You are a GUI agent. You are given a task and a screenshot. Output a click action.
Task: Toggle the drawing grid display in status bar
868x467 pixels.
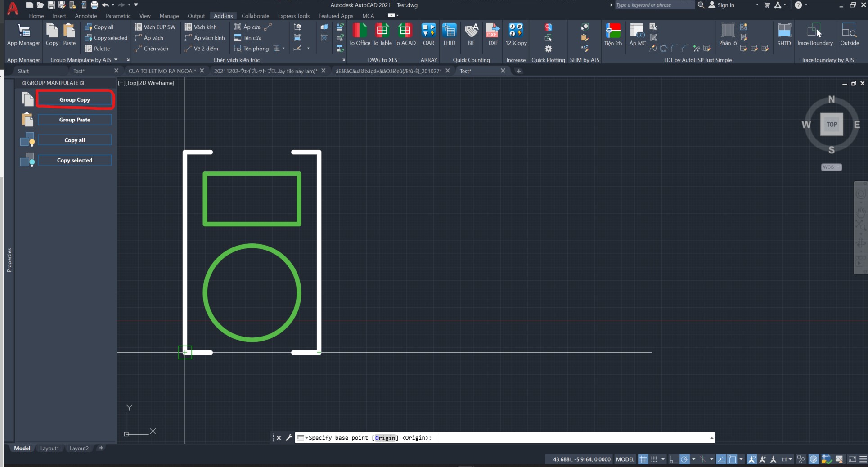pos(643,459)
